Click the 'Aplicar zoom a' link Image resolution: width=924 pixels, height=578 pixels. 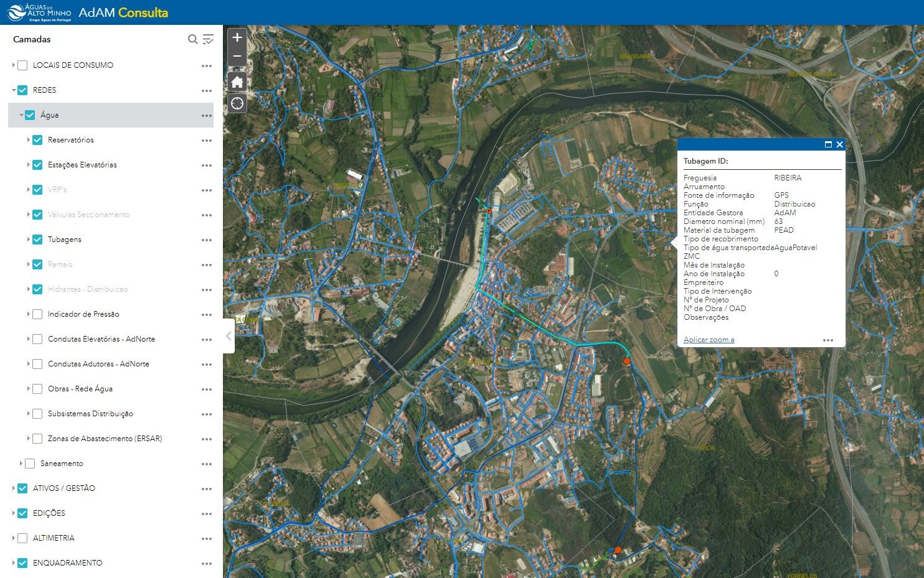click(x=709, y=340)
